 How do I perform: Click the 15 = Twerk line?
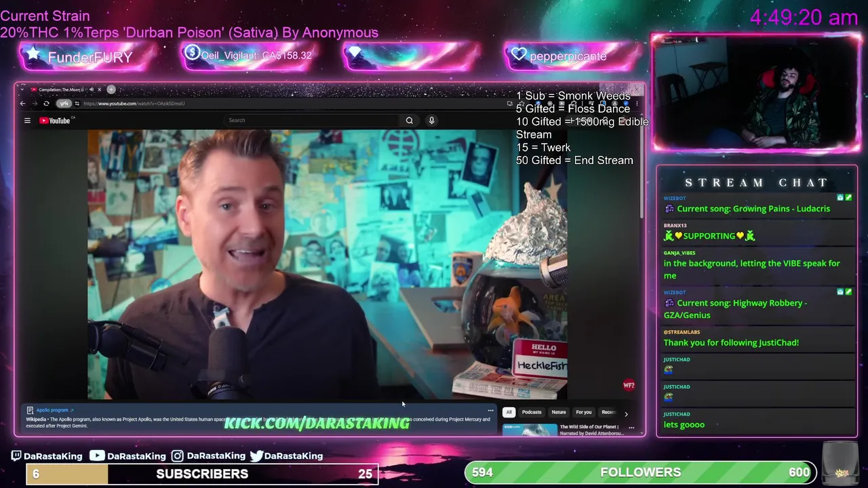(x=543, y=148)
